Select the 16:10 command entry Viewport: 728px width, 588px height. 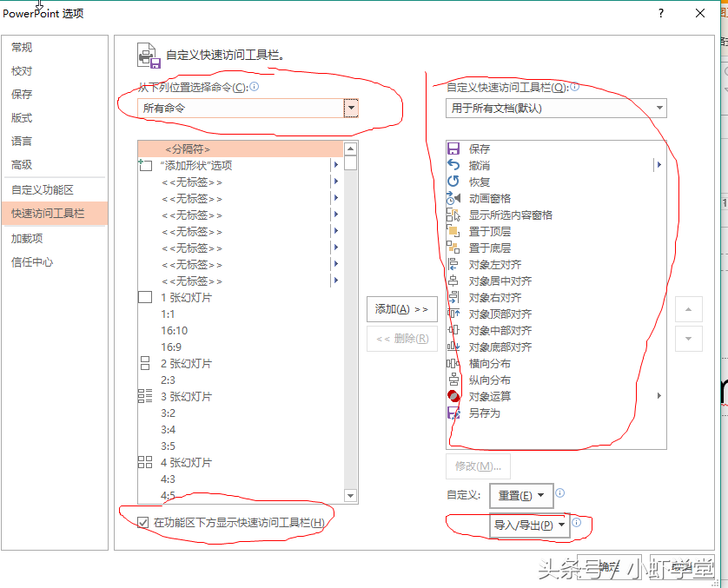point(241,330)
